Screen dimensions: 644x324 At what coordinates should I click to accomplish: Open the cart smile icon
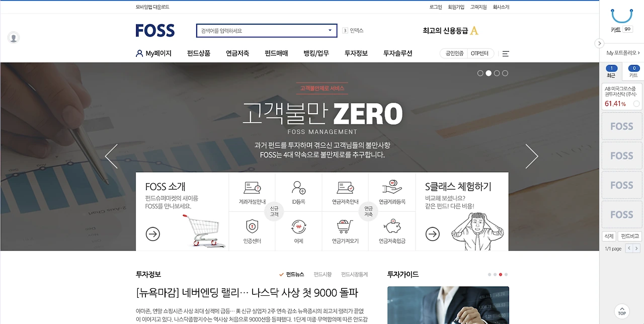tap(621, 16)
